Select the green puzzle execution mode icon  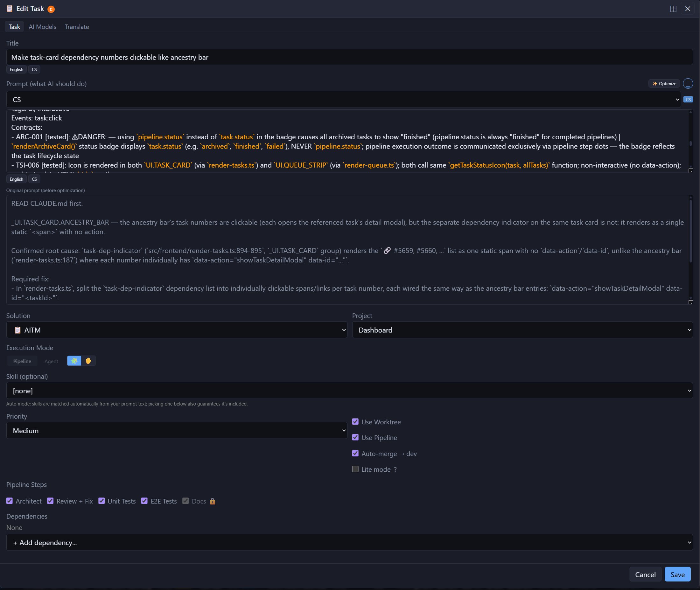point(74,361)
